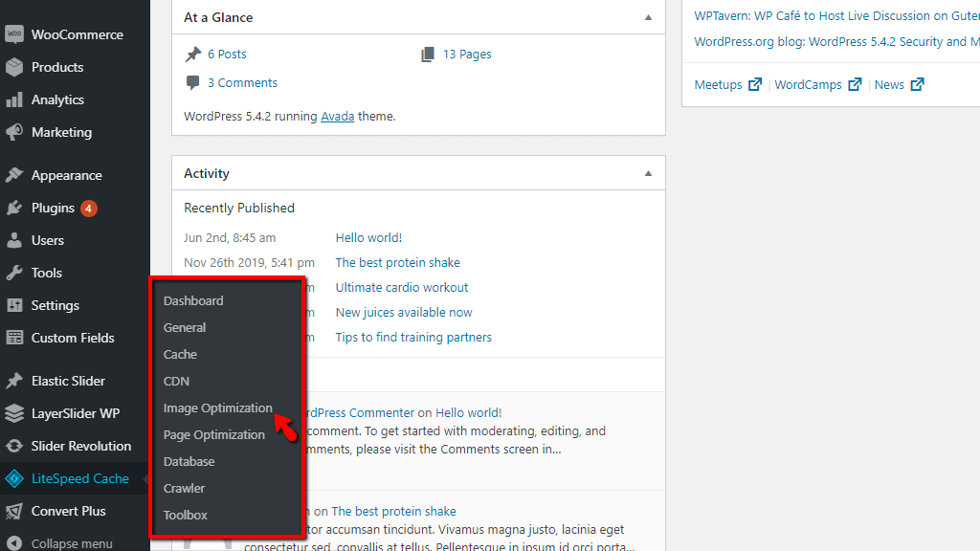Open The best protein shake published post
This screenshot has width=980, height=551.
397,262
